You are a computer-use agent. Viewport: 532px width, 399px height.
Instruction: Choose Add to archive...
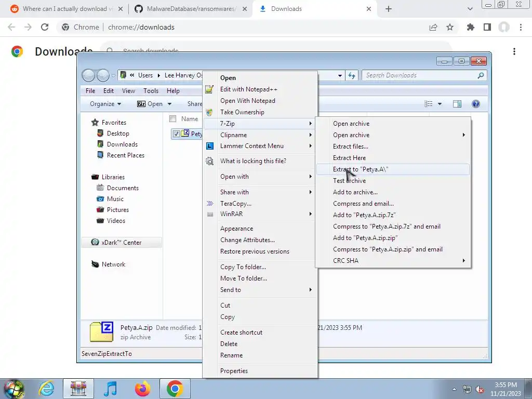(x=393, y=192)
